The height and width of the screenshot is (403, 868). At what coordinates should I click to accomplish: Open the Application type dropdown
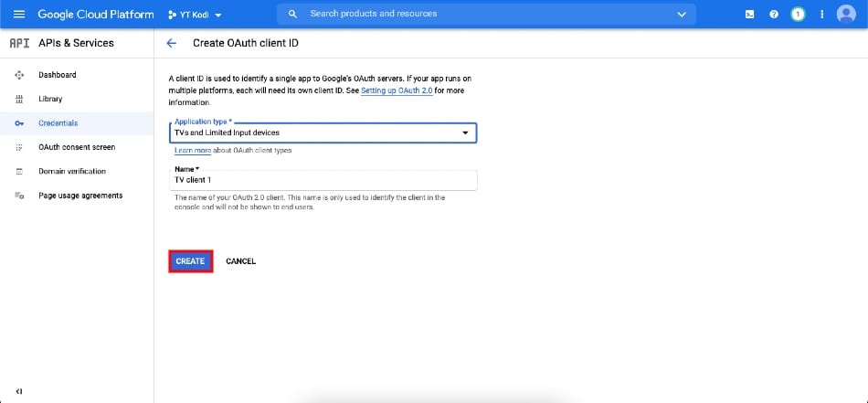(x=323, y=133)
